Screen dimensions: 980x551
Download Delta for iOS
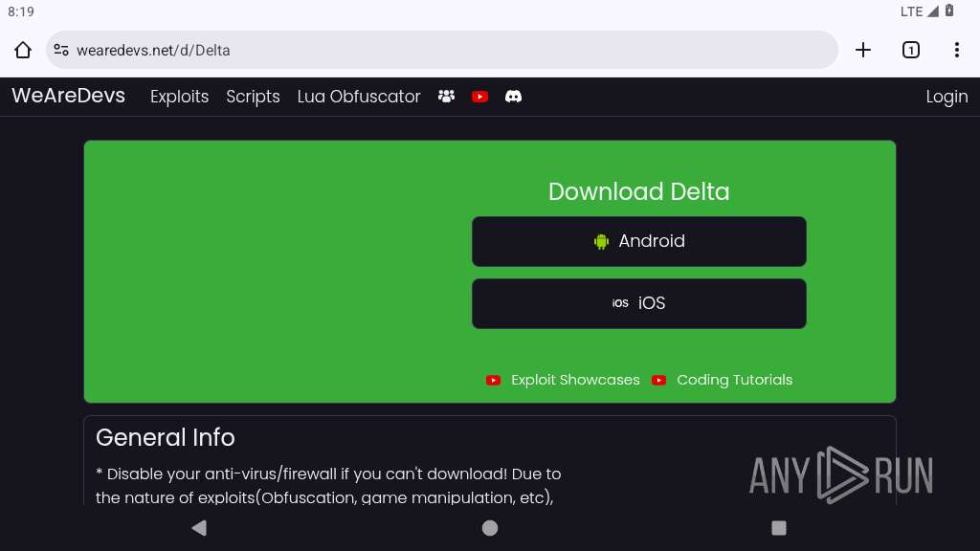[638, 303]
